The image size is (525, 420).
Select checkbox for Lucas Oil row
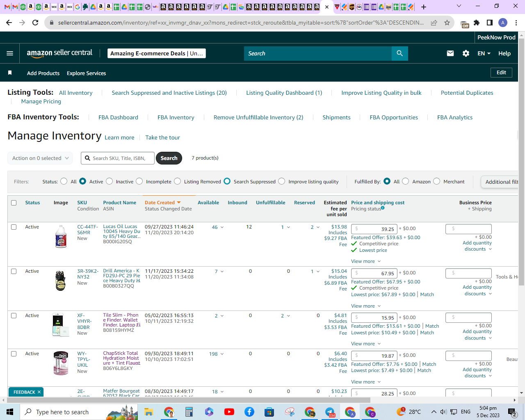[x=14, y=227]
